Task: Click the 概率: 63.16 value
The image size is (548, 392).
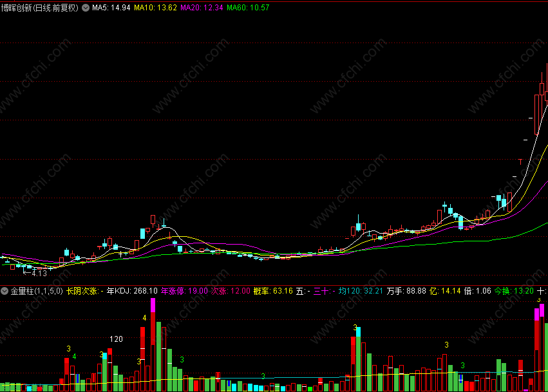Action: point(273,291)
